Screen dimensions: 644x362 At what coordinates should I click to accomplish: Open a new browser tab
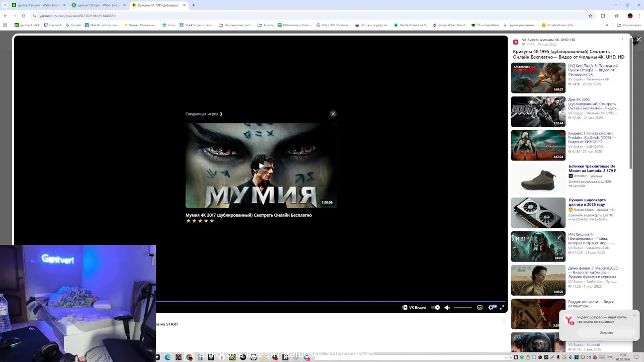(x=193, y=5)
